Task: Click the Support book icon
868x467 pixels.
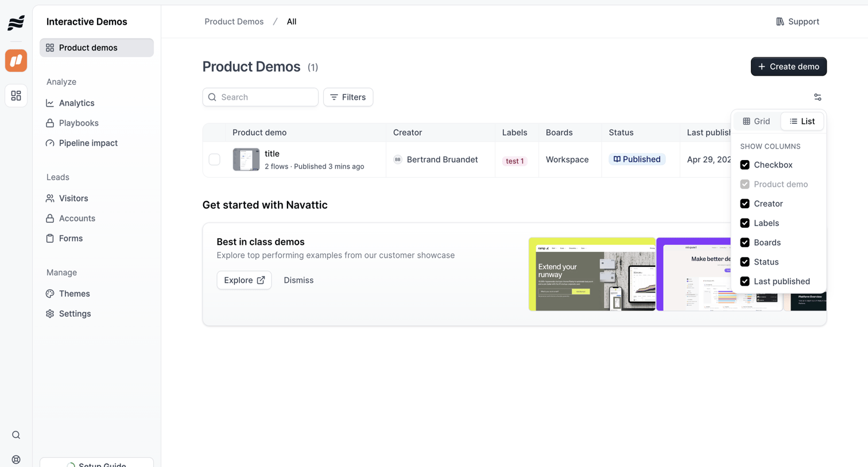Action: 780,22
